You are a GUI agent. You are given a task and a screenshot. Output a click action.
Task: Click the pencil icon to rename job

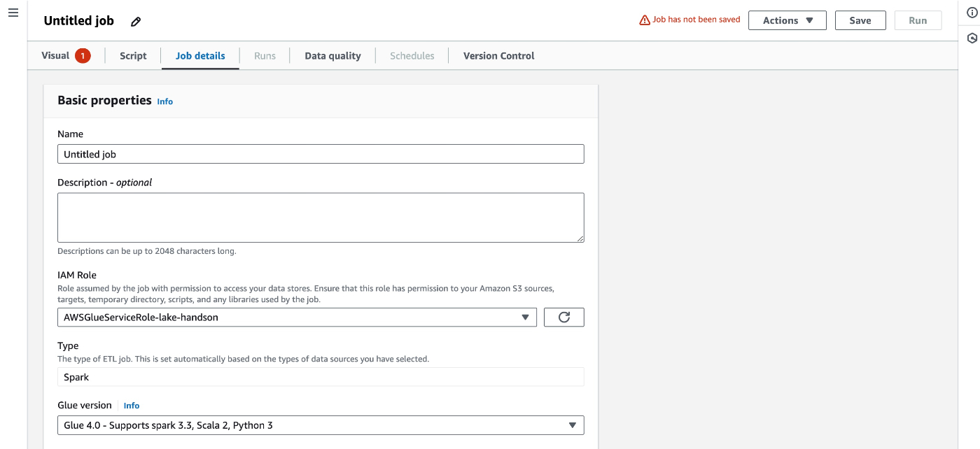coord(136,21)
